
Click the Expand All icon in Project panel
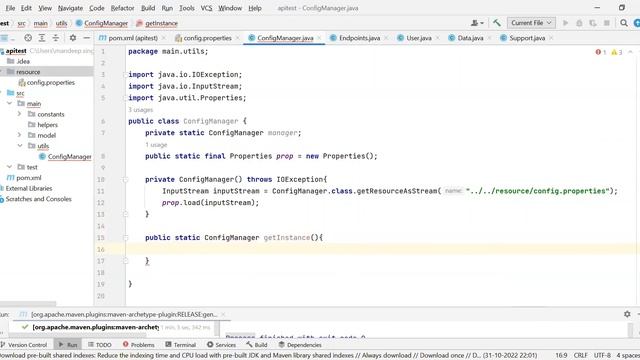pos(42,38)
